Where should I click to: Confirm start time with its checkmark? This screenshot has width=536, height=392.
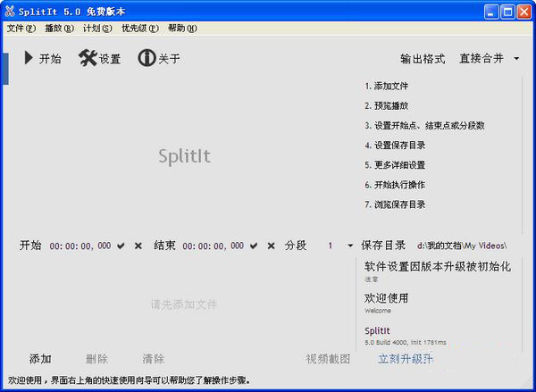tap(121, 246)
